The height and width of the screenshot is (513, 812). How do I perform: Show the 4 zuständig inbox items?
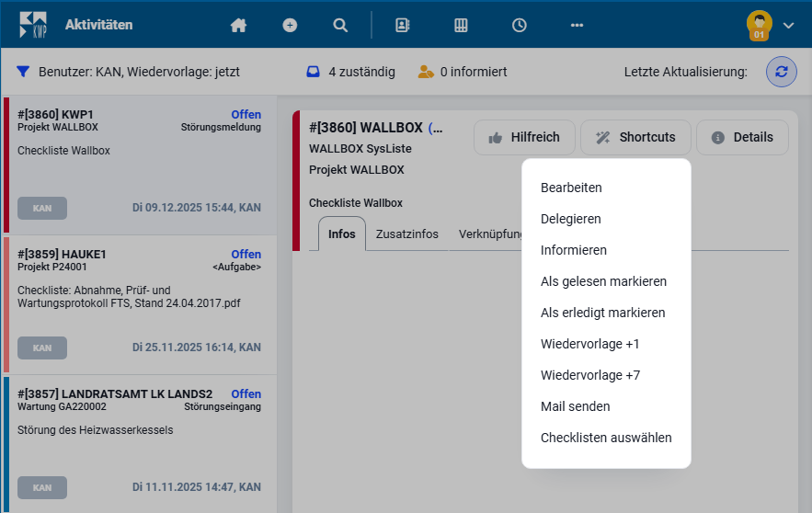click(350, 72)
